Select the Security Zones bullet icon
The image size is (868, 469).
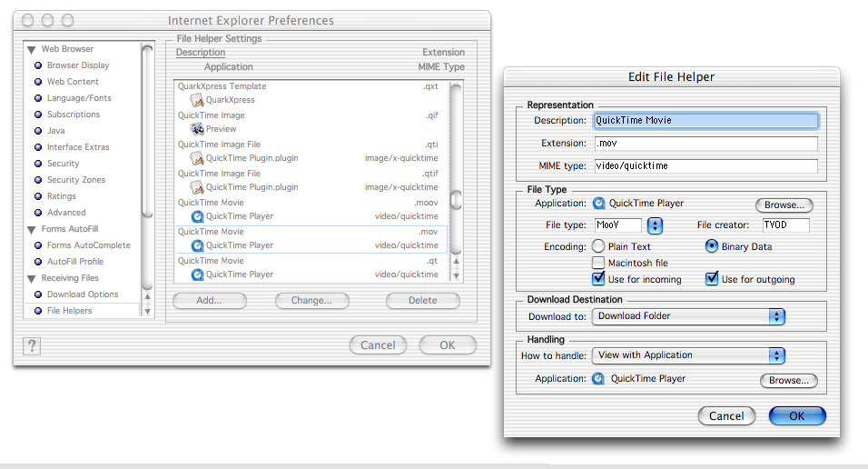(x=38, y=180)
